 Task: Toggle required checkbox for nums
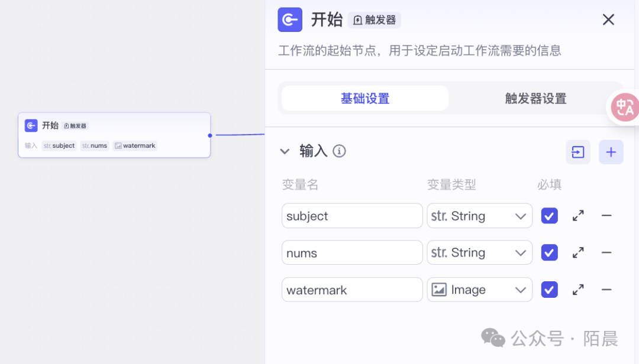(x=550, y=253)
